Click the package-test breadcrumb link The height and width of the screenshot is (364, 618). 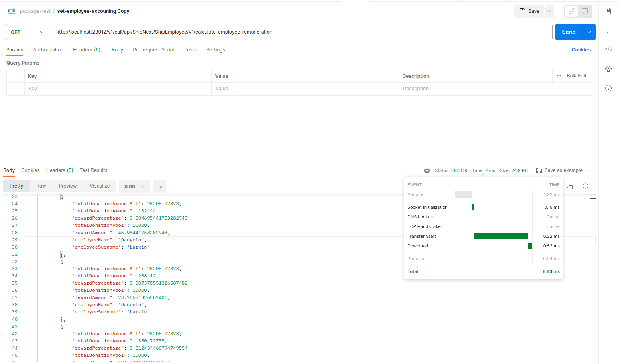[x=35, y=11]
